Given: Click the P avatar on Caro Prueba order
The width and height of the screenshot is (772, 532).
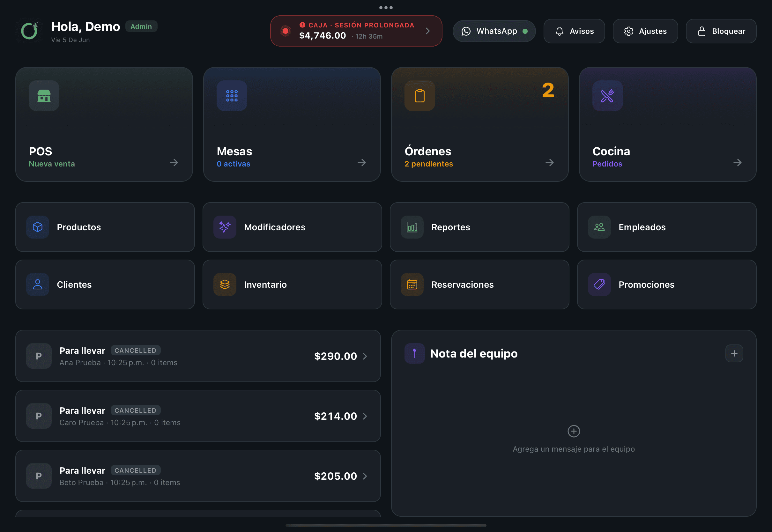Looking at the screenshot, I should [39, 416].
